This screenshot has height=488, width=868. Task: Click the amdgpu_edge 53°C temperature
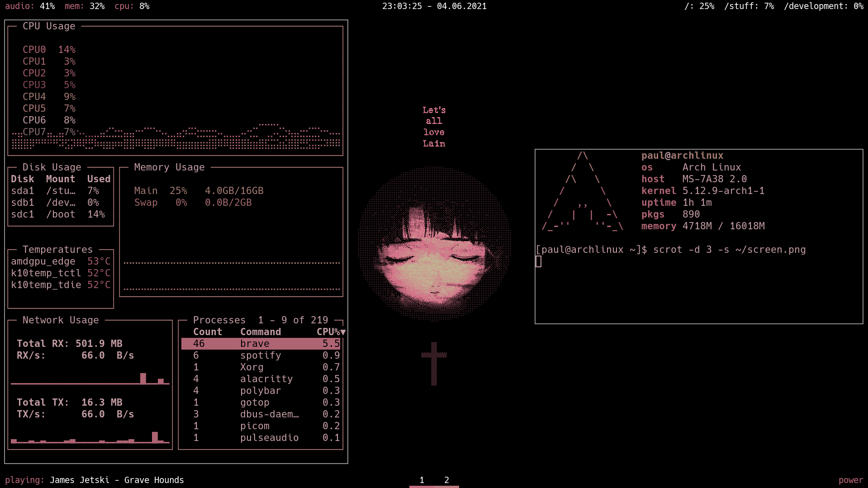pos(61,261)
